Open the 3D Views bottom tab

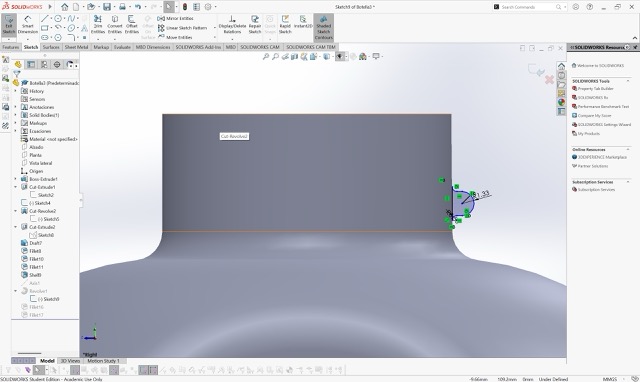[x=70, y=361]
